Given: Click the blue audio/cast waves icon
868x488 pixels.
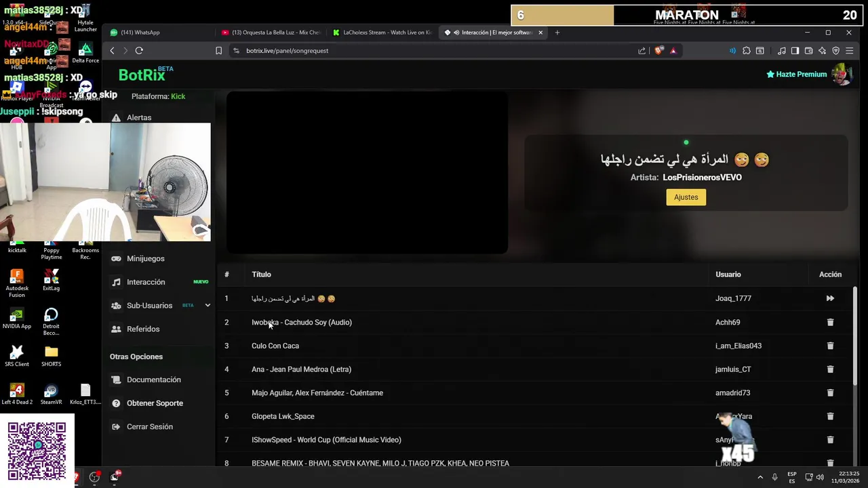Looking at the screenshot, I should (732, 51).
